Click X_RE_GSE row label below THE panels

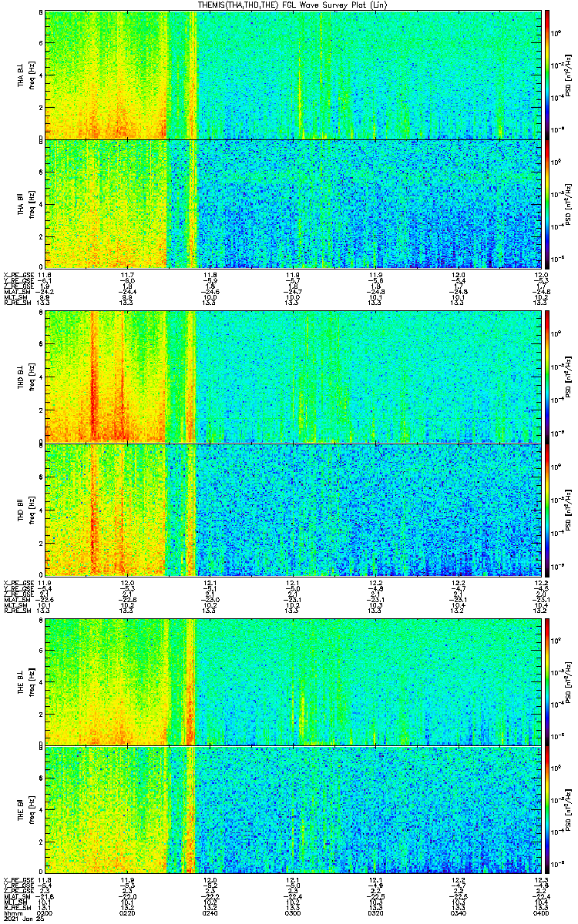(17, 879)
